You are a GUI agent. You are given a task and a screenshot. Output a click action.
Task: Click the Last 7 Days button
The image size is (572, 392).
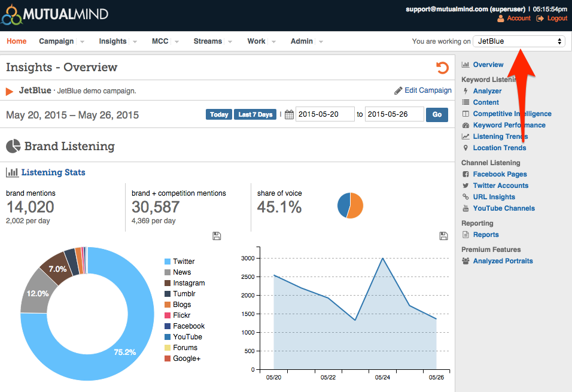pyautogui.click(x=255, y=114)
